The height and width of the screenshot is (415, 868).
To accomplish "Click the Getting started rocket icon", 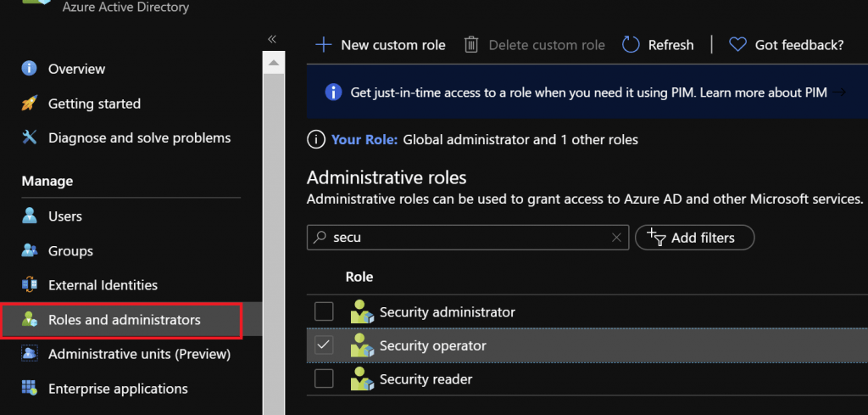I will (x=29, y=103).
